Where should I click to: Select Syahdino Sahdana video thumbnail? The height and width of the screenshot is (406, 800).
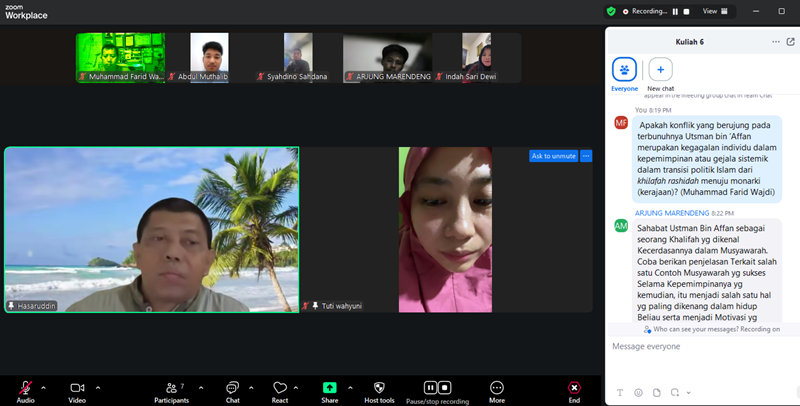[x=298, y=58]
